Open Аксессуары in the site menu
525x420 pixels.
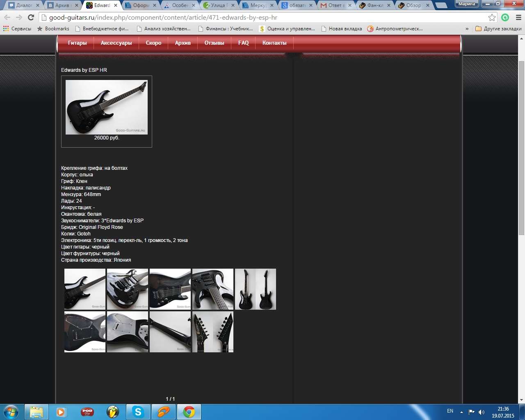coord(116,43)
